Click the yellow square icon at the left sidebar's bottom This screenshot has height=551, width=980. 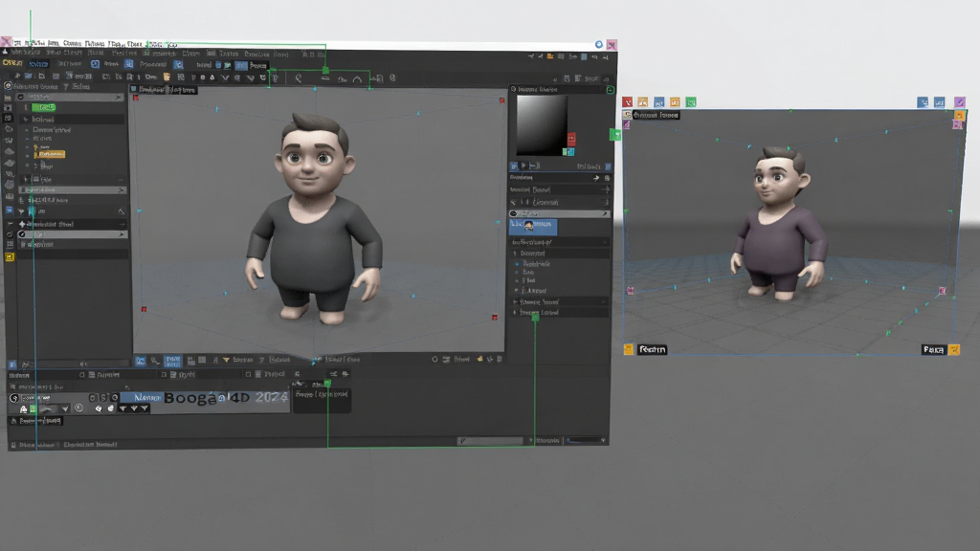pos(10,256)
